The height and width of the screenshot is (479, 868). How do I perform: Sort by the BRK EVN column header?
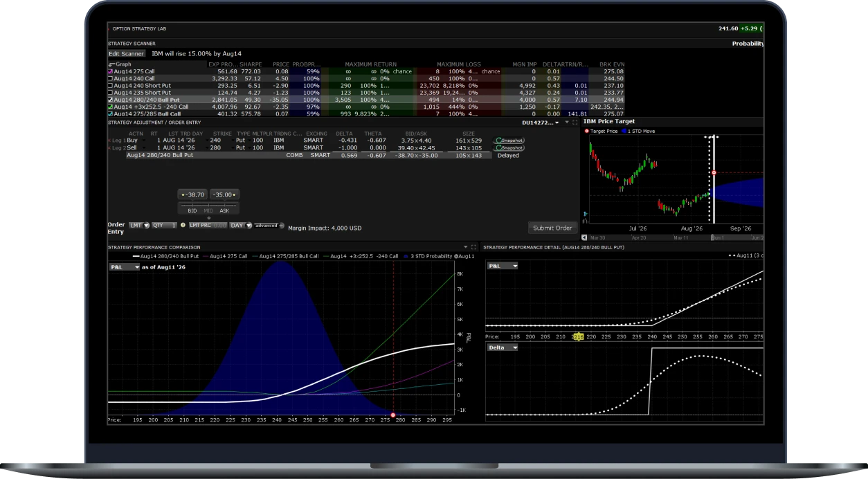coord(612,64)
